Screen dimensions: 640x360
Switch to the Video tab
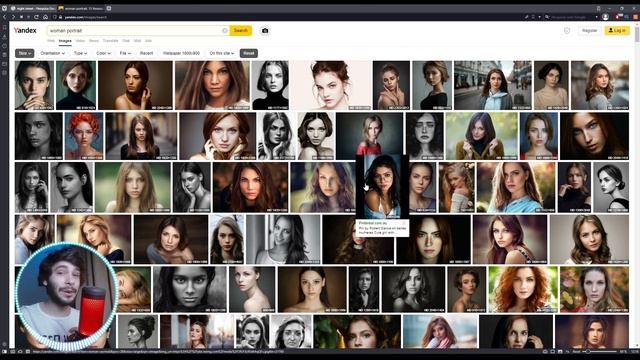coord(80,41)
